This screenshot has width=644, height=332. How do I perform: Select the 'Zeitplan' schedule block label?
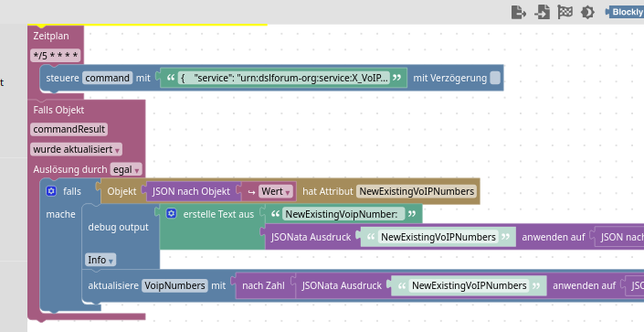[51, 36]
